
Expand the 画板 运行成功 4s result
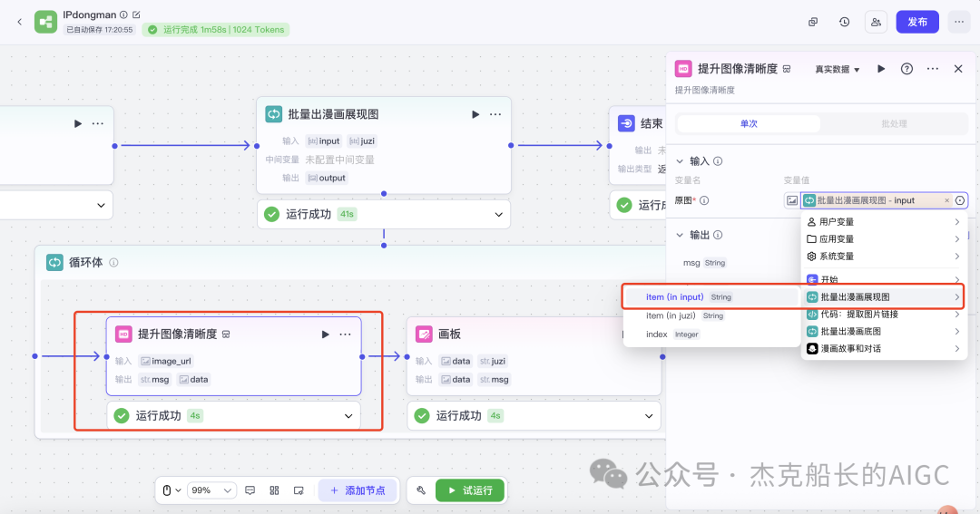(649, 416)
